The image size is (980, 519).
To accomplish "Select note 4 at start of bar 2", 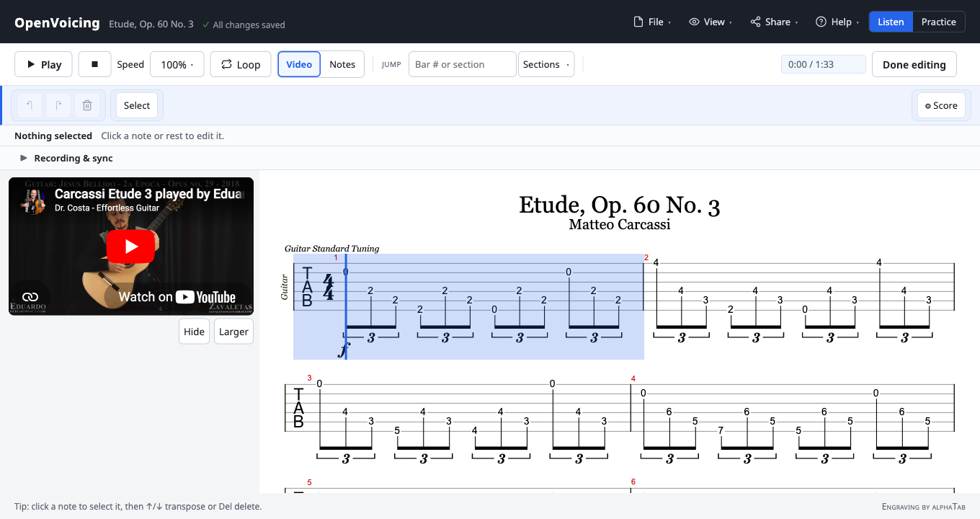I will point(656,262).
